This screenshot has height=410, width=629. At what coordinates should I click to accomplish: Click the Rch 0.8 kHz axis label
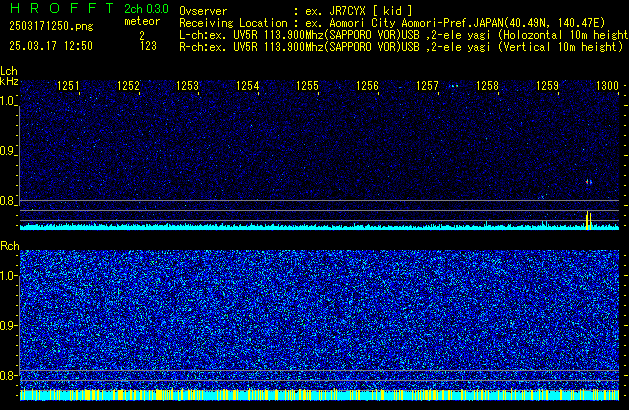(x=8, y=375)
